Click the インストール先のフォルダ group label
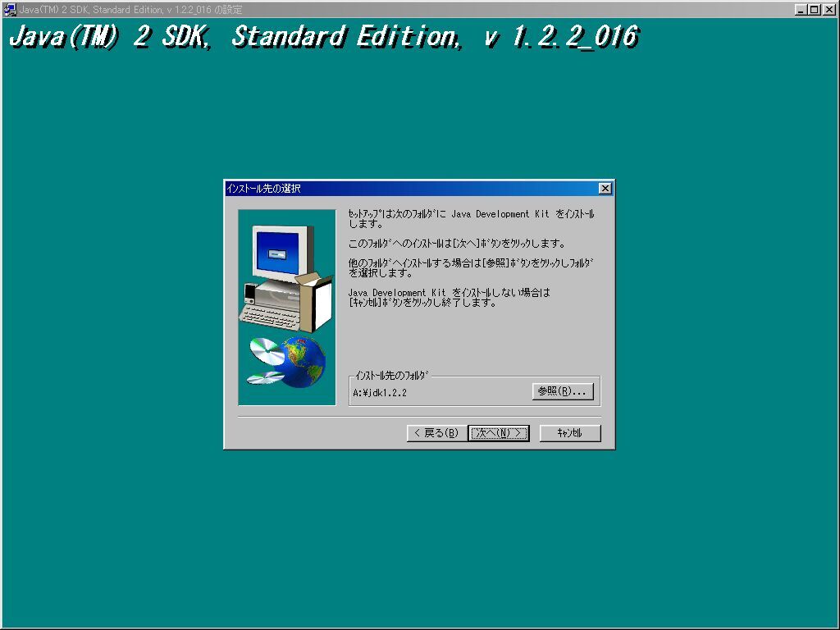The height and width of the screenshot is (630, 840). [391, 376]
